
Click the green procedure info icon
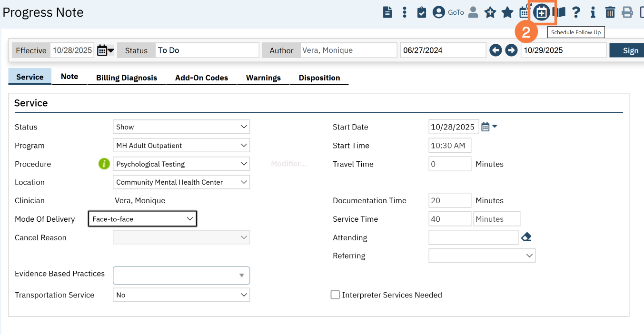(104, 164)
